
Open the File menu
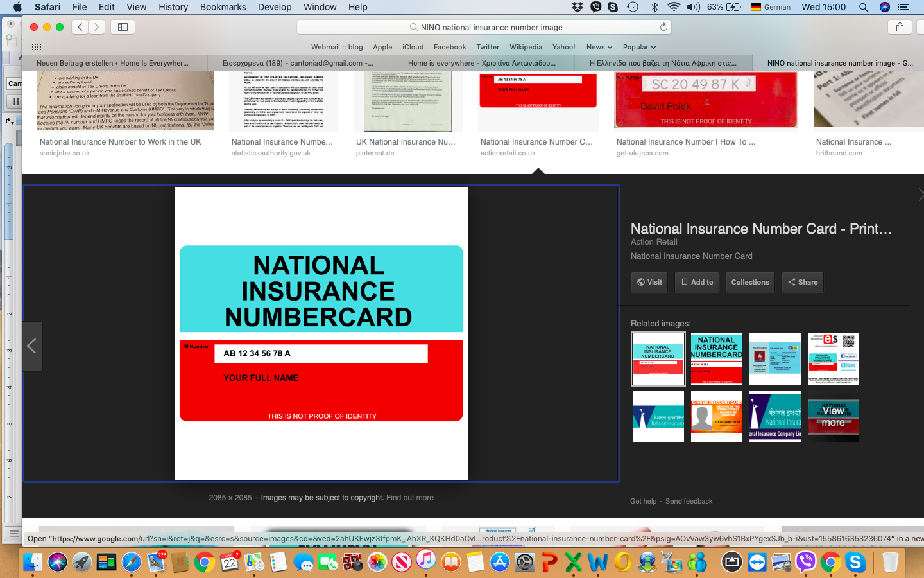coord(80,7)
